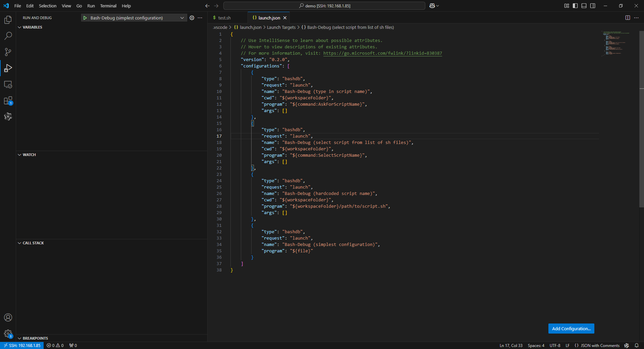This screenshot has width=644, height=349.
Task: Switch to the test.sh tab
Action: [224, 18]
